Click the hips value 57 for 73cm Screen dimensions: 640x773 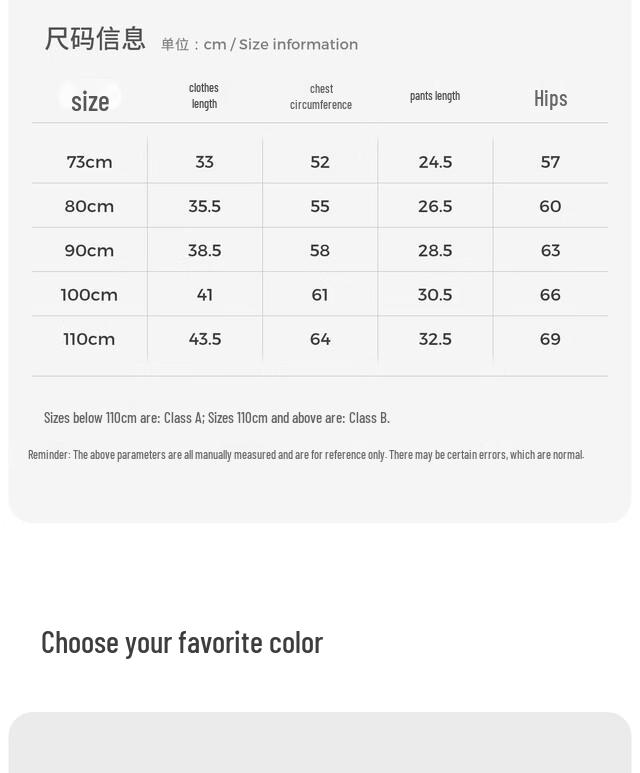point(550,162)
